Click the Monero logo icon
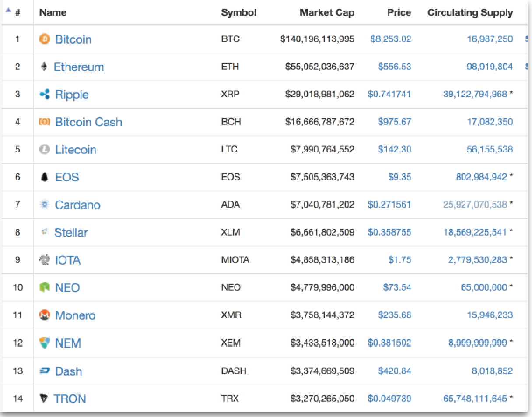 point(44,315)
